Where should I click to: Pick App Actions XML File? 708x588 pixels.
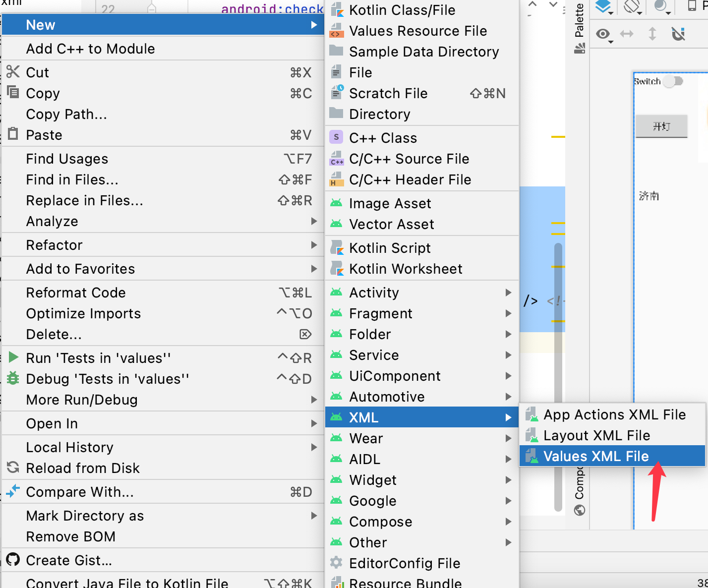pyautogui.click(x=612, y=414)
